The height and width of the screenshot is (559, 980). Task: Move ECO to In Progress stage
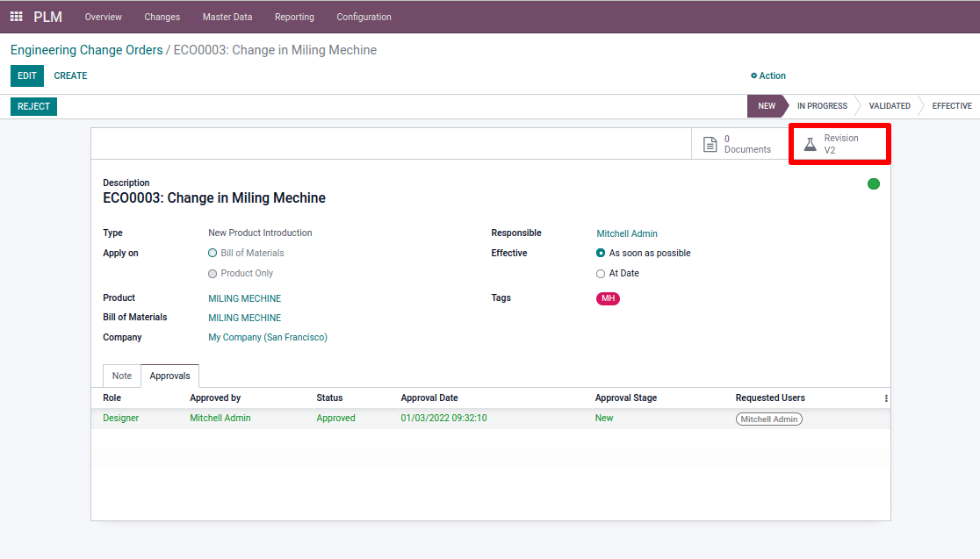pyautogui.click(x=821, y=106)
